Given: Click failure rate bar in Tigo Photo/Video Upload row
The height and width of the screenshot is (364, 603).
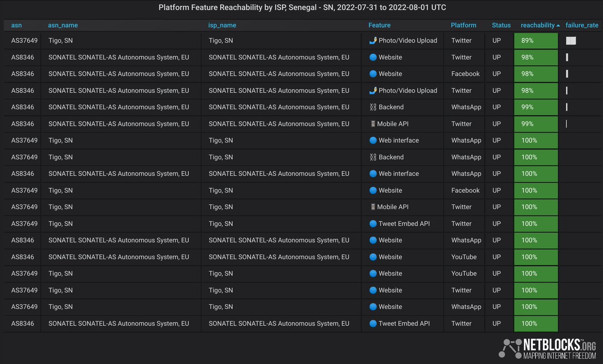Looking at the screenshot, I should 571,41.
